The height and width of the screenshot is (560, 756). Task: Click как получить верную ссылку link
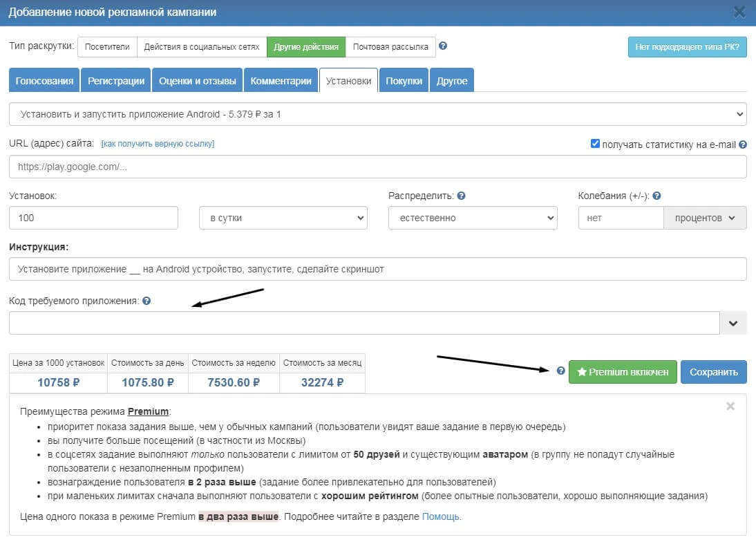point(158,144)
